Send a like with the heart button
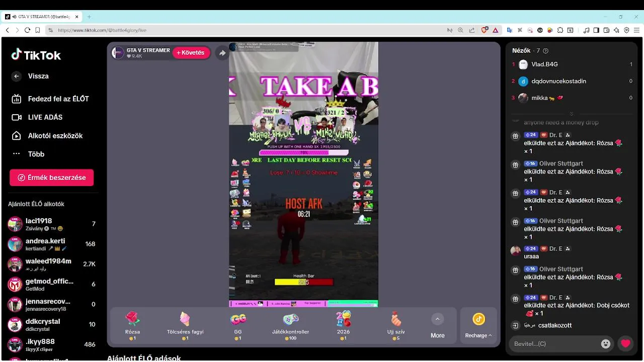The image size is (644, 362). pos(625,344)
